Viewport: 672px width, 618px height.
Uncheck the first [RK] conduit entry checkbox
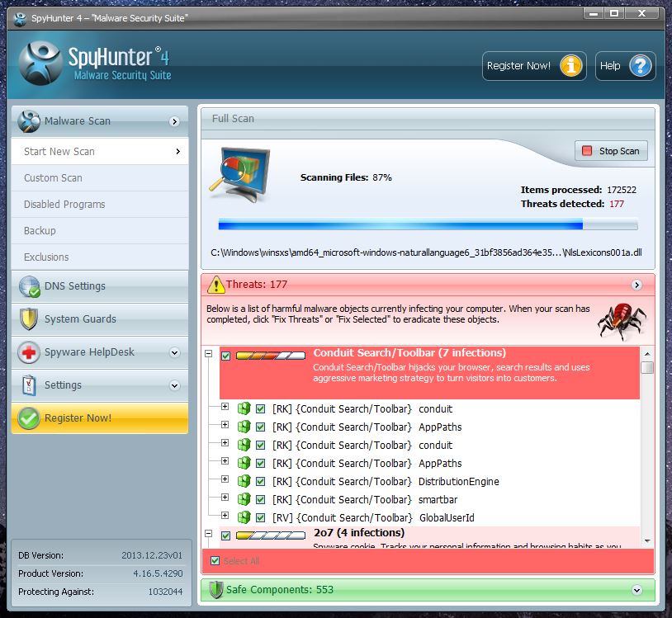click(260, 409)
